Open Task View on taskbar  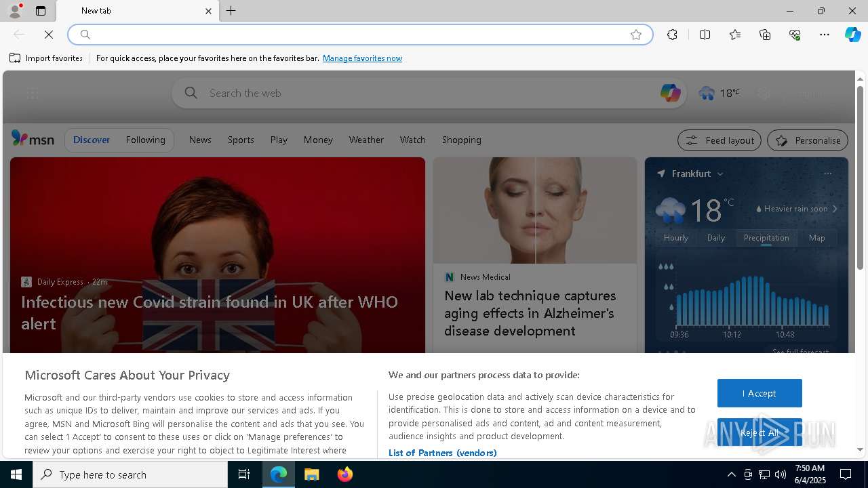tap(244, 474)
